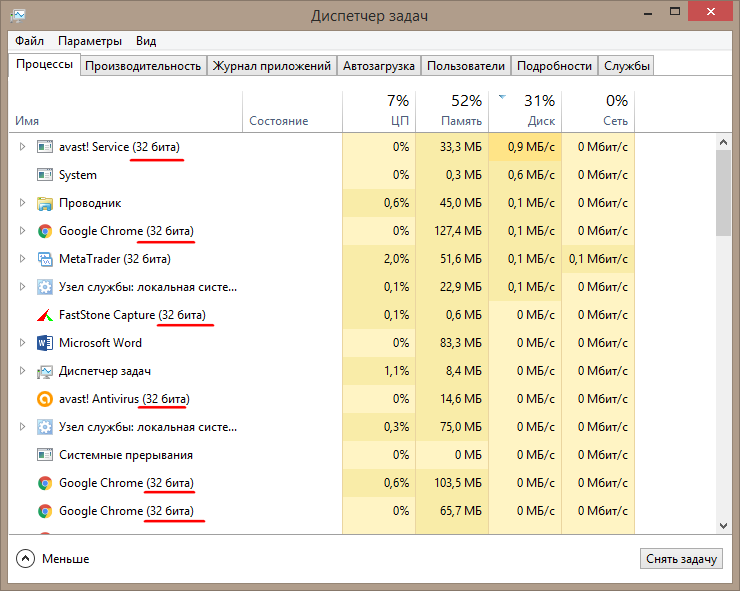Sort by the Состояние column header
The height and width of the screenshot is (591, 740).
292,112
